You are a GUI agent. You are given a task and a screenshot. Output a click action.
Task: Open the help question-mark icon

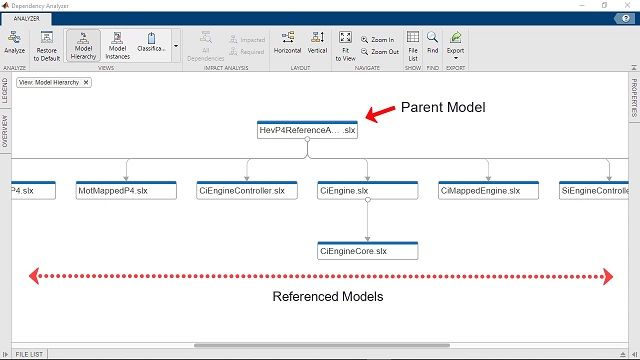tap(625, 19)
